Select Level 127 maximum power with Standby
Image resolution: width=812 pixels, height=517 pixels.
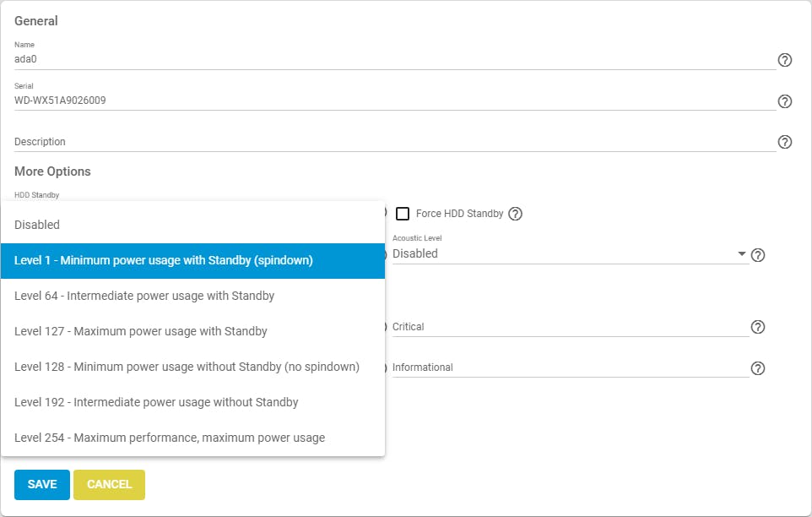[192, 331]
